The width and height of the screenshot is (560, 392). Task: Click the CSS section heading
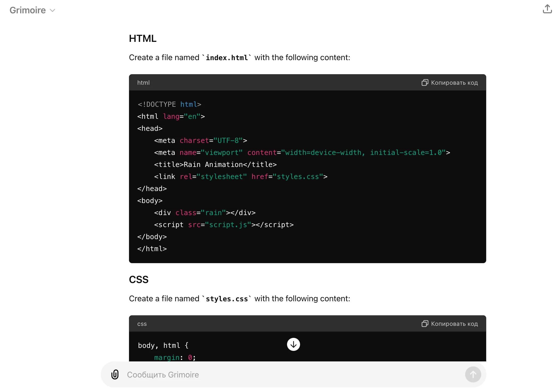[138, 280]
